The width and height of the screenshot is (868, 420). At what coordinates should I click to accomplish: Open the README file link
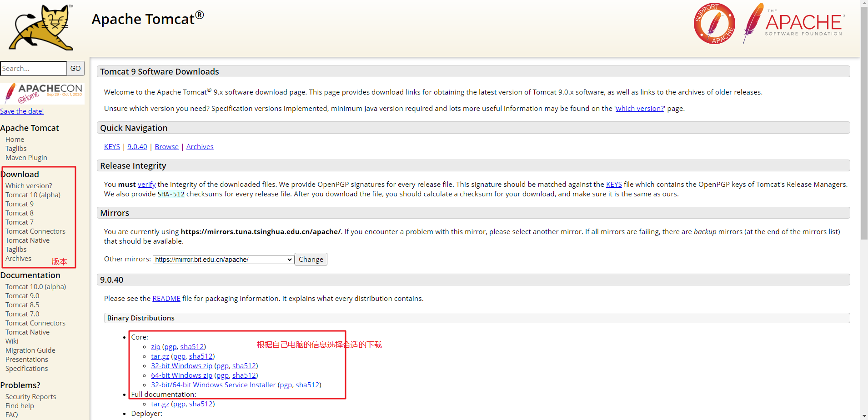pos(166,299)
